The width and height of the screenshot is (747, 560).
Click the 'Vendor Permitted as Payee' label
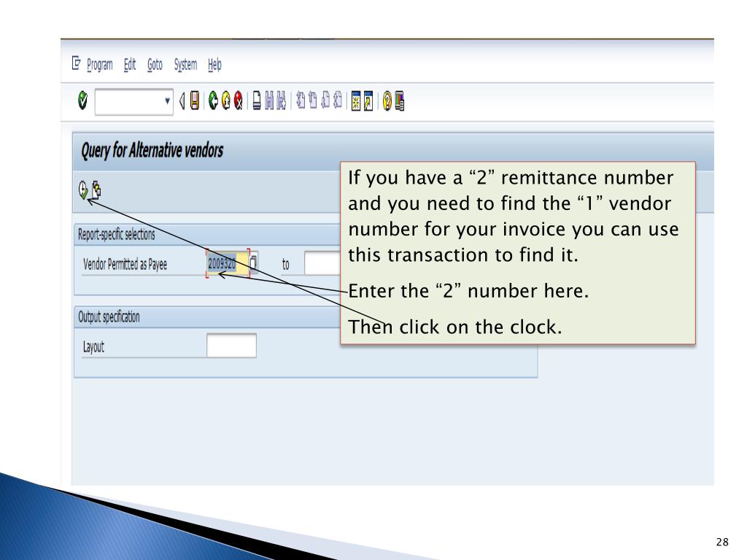125,264
